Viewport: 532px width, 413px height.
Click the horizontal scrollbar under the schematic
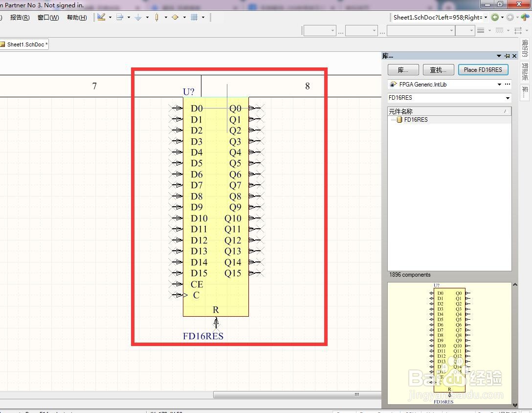[x=297, y=395]
